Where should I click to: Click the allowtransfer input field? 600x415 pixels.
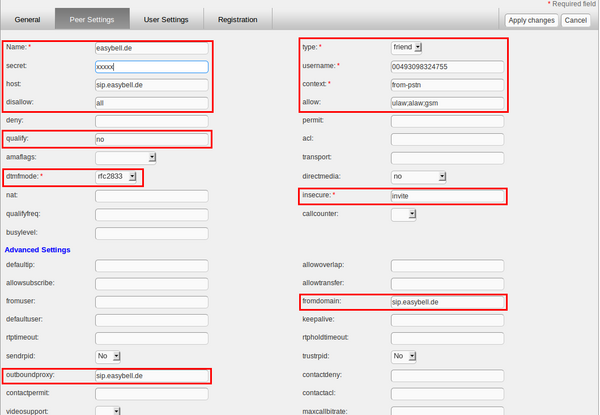pyautogui.click(x=447, y=284)
